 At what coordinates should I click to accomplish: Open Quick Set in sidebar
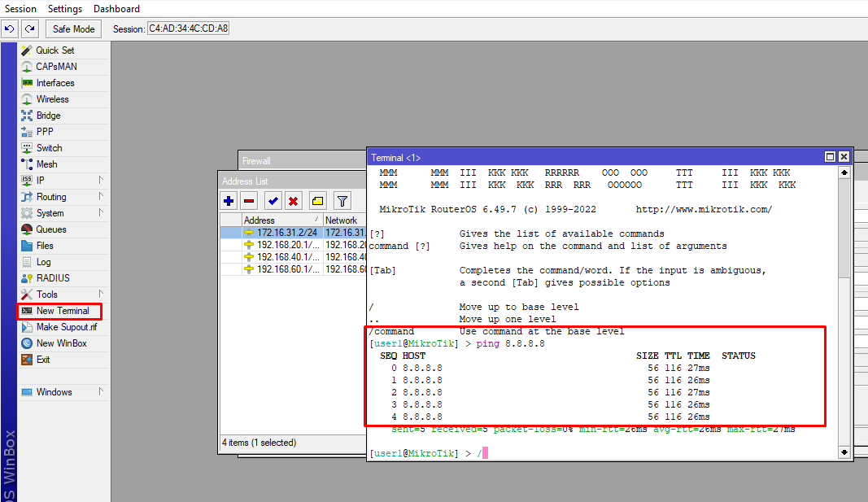click(63, 50)
